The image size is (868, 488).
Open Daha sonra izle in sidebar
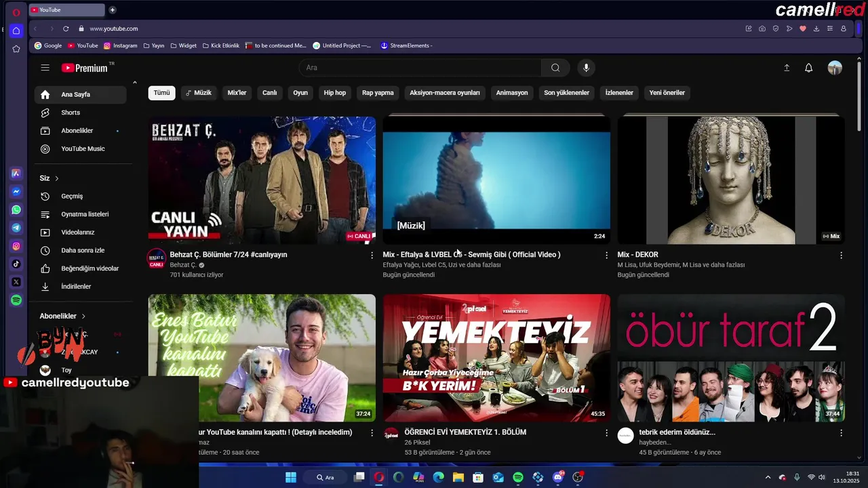[81, 250]
